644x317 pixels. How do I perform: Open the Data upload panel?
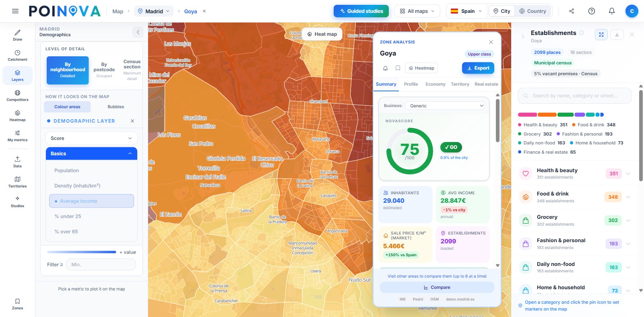coord(17,162)
